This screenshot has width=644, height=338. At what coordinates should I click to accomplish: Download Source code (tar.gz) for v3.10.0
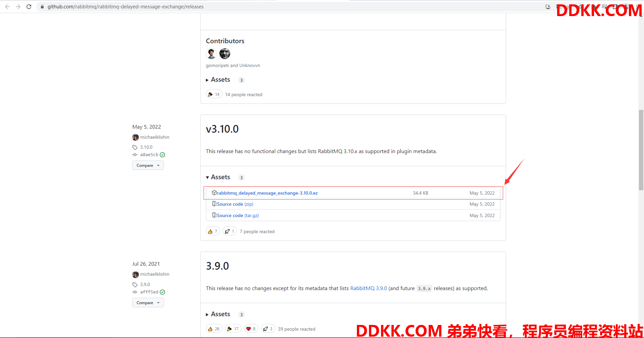tap(238, 216)
